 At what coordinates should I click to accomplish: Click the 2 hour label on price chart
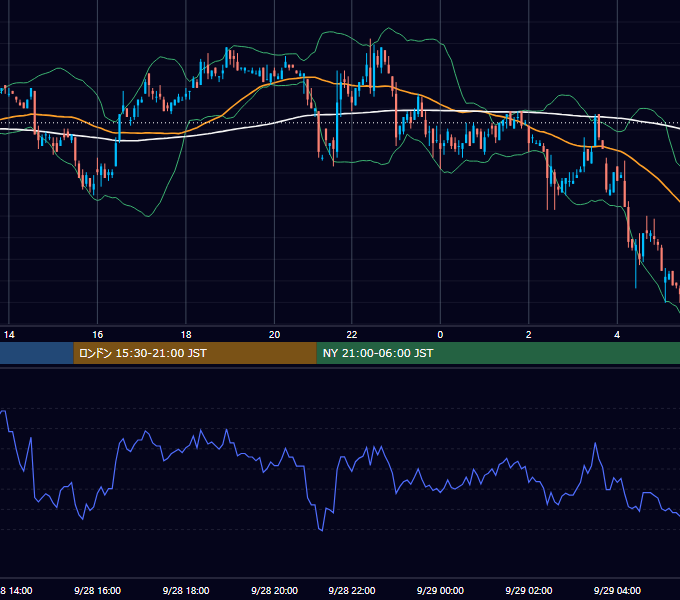tap(529, 335)
